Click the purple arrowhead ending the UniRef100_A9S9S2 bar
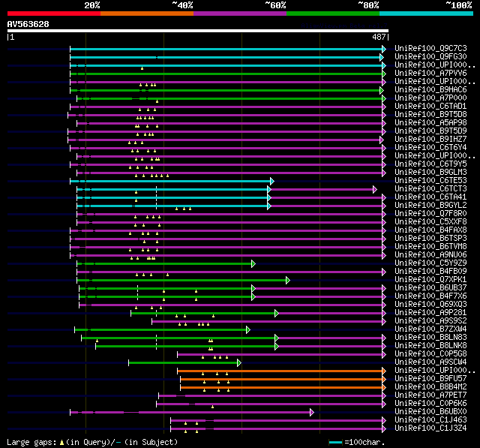480x448 pixels. click(x=384, y=322)
